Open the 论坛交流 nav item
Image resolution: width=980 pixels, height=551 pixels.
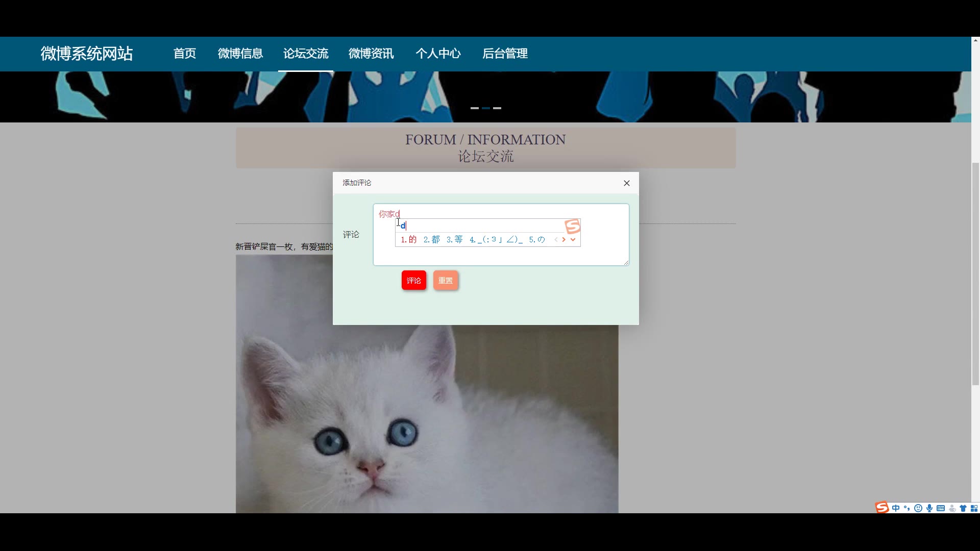click(306, 54)
